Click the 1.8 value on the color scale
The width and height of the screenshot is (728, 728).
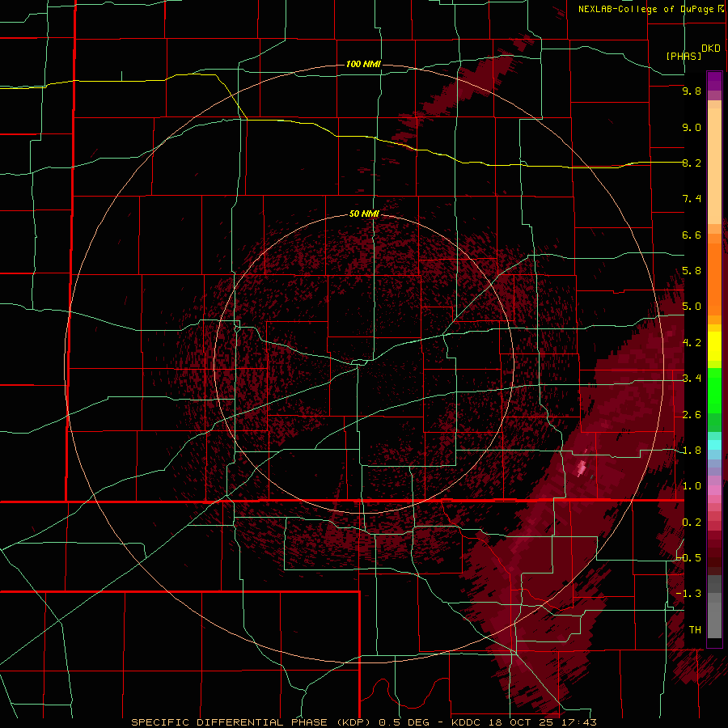click(692, 451)
